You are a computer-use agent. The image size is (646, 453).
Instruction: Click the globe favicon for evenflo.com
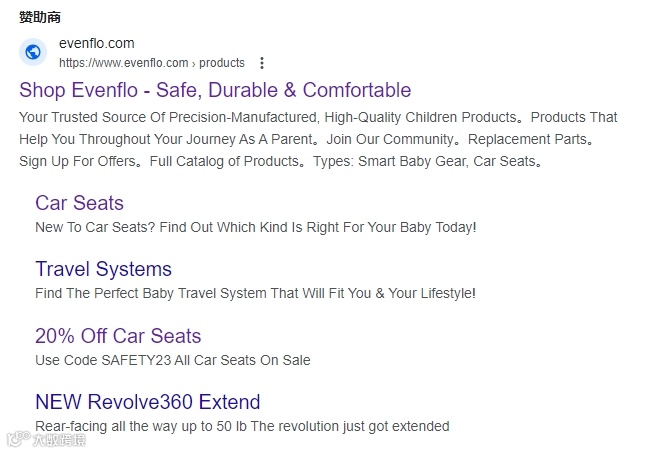tap(33, 52)
